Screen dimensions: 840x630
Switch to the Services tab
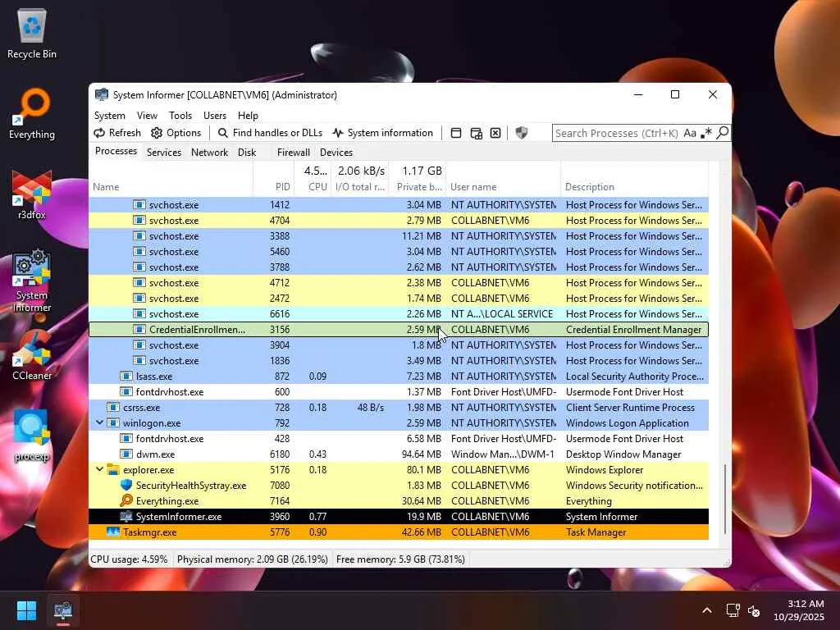pyautogui.click(x=164, y=153)
